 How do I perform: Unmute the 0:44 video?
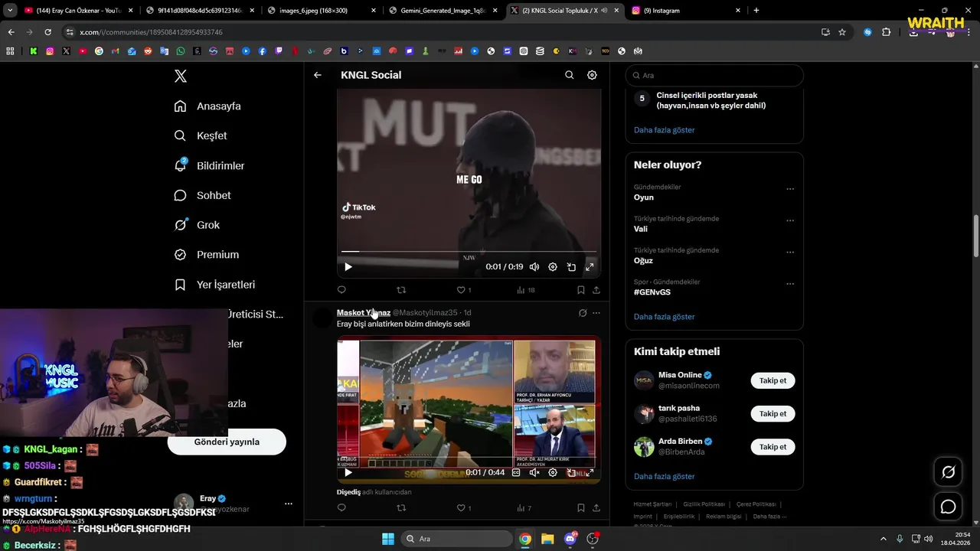click(x=534, y=473)
